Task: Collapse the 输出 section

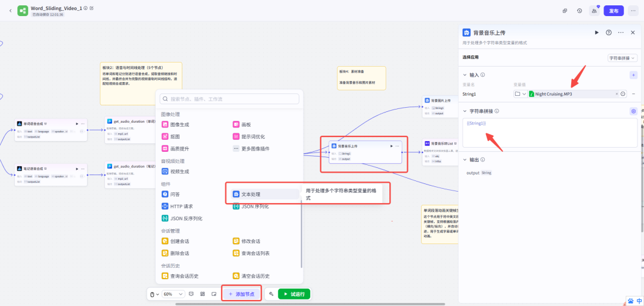Action: [465, 160]
